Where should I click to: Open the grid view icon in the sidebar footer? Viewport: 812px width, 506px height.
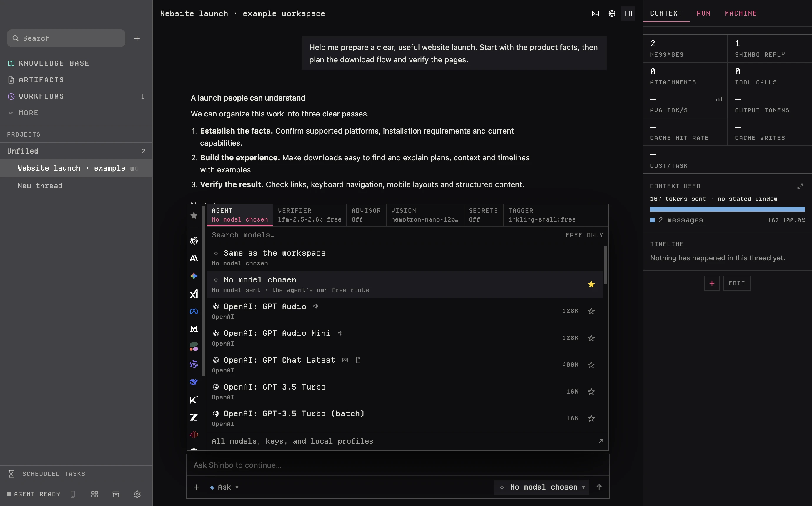(95, 494)
